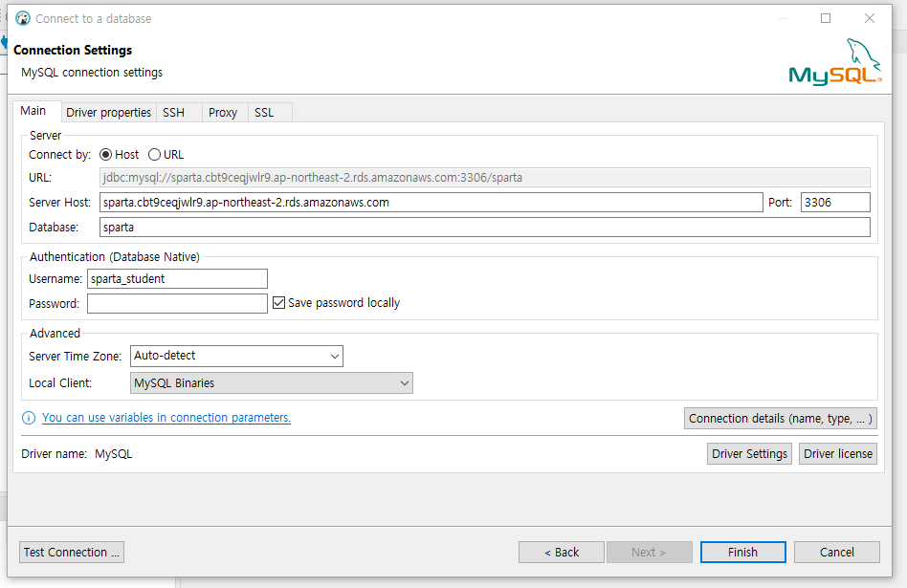The image size is (907, 588).
Task: Click the Username field with sparta_student
Action: [x=177, y=278]
